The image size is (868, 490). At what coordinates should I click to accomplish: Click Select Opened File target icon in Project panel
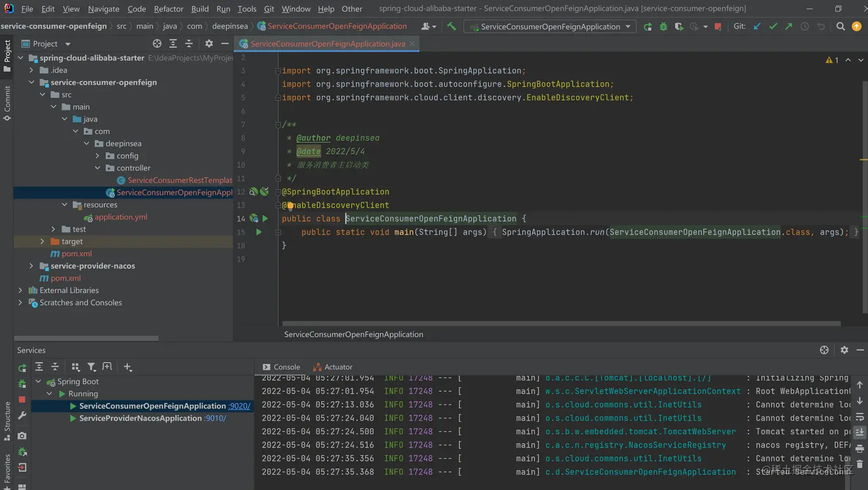tap(157, 44)
